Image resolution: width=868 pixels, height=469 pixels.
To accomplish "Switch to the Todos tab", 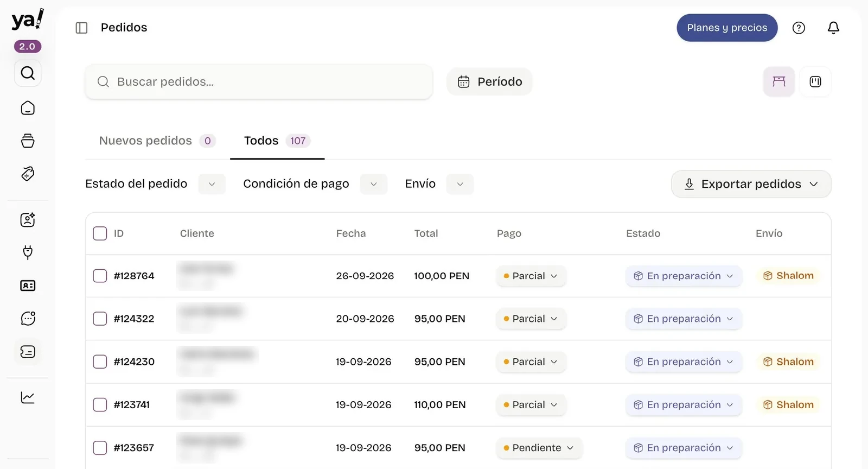I will 277,141.
